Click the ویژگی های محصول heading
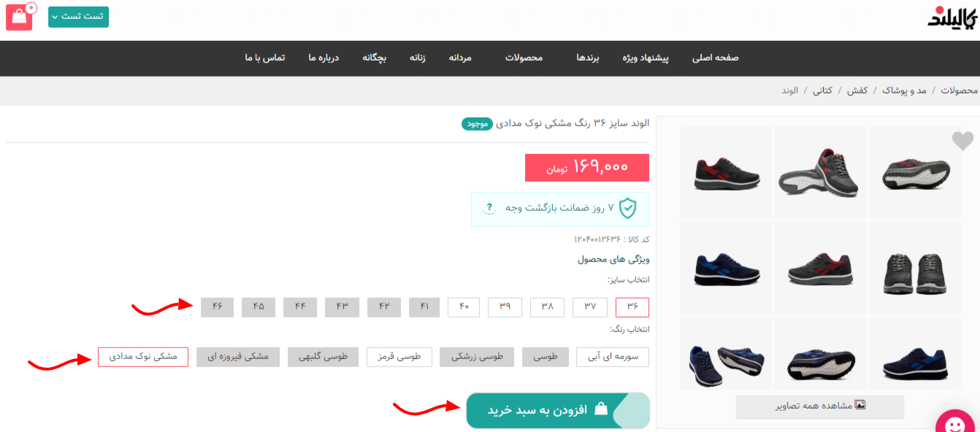 pyautogui.click(x=613, y=259)
